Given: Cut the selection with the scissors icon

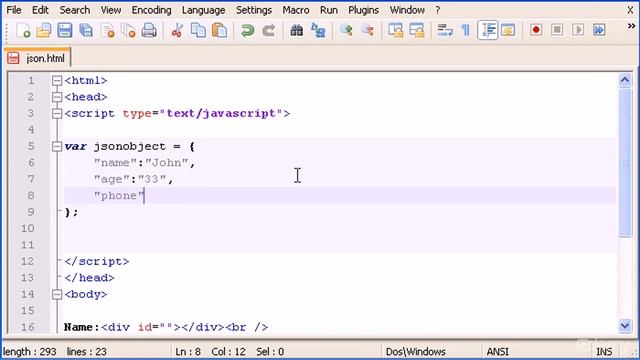Looking at the screenshot, I should [x=177, y=31].
